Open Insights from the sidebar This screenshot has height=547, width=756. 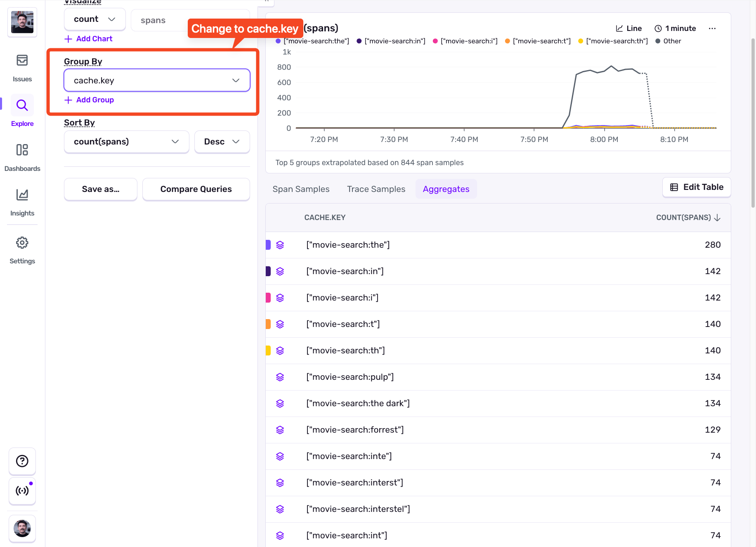[22, 201]
